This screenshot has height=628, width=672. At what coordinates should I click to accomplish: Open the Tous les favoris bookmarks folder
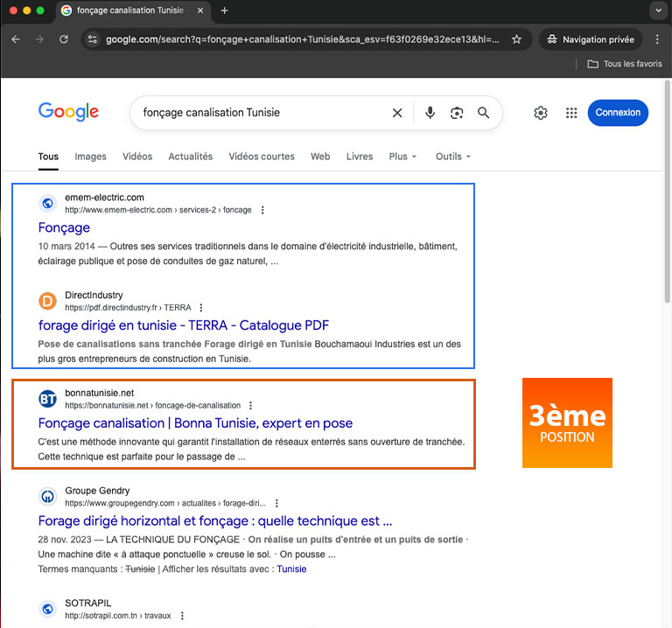tap(625, 64)
